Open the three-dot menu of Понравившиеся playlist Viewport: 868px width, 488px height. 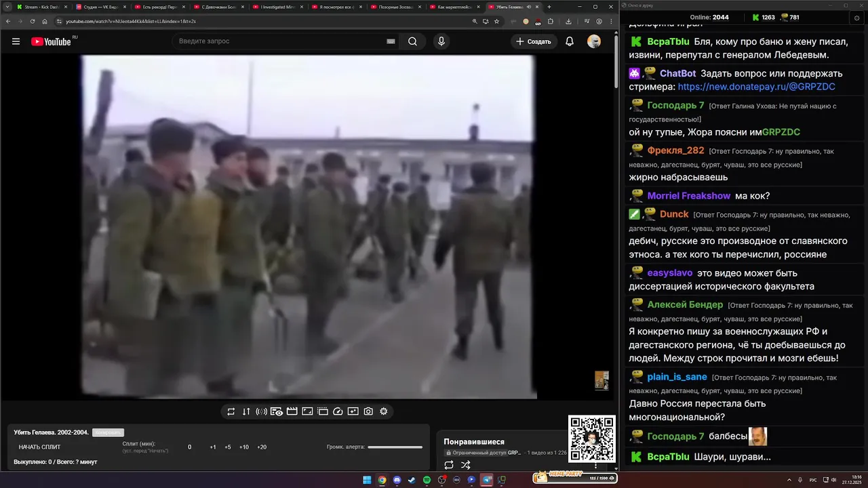point(596,465)
